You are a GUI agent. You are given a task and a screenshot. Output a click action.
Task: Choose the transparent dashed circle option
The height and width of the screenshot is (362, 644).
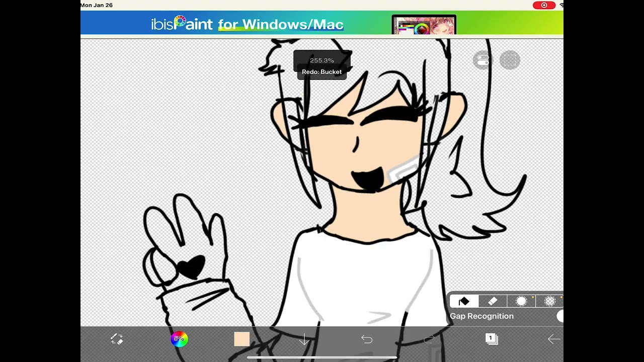[x=550, y=301]
